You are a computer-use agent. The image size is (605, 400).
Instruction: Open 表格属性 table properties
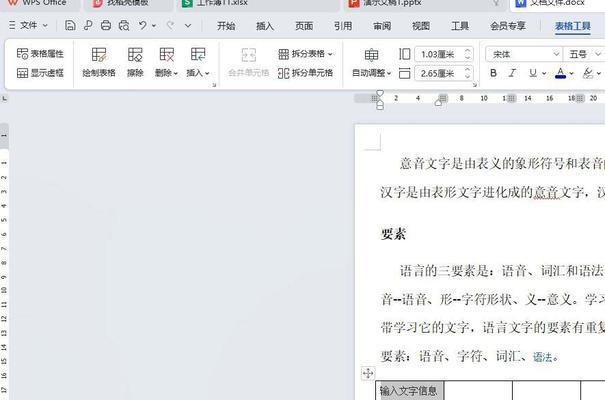coord(40,54)
